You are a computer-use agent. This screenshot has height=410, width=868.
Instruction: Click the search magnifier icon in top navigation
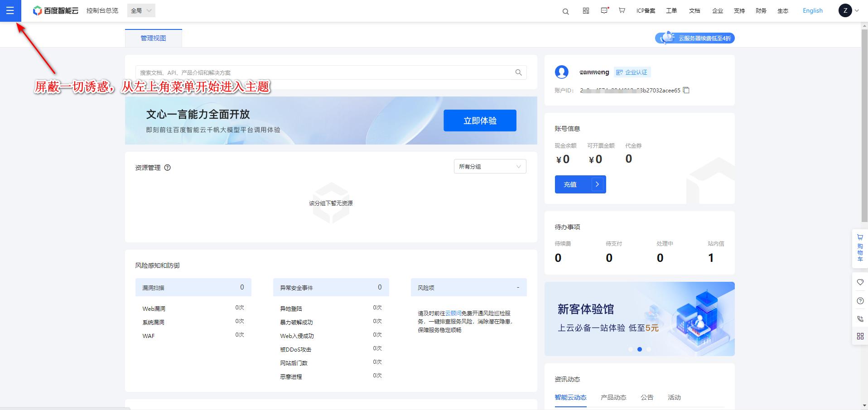coord(565,11)
